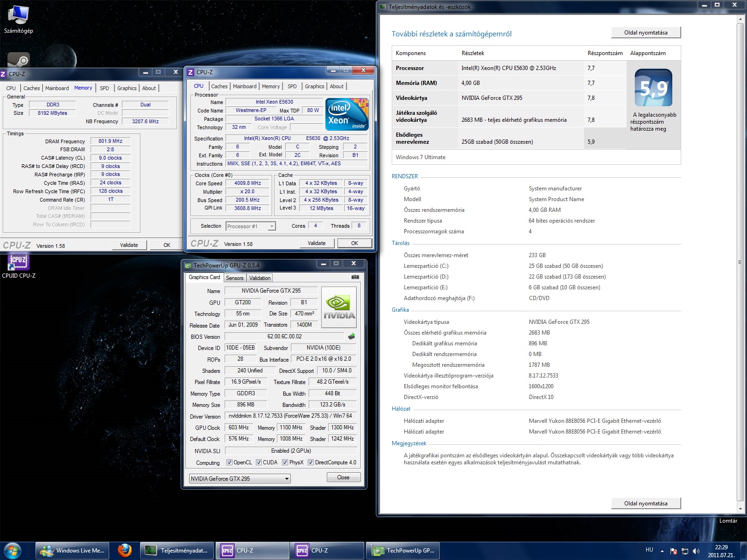Open the Számítógép desktop icon
This screenshot has width=747, height=560.
[19, 20]
